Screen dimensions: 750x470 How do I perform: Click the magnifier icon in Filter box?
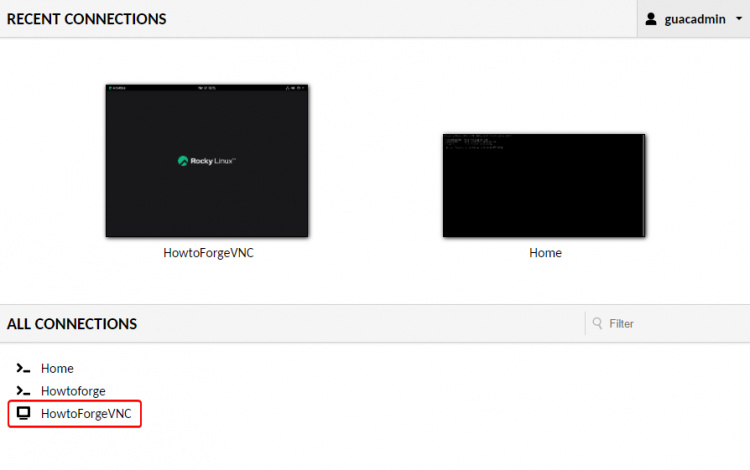[598, 323]
